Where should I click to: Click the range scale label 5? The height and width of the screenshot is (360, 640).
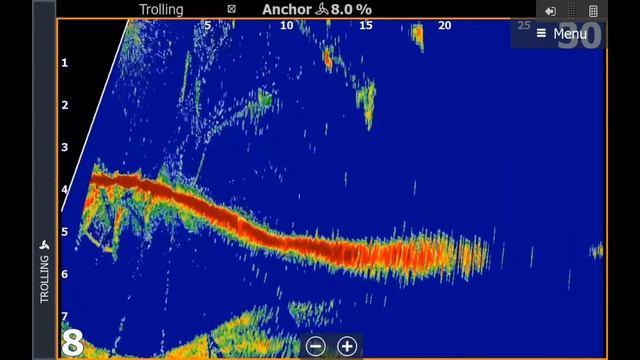point(208,25)
